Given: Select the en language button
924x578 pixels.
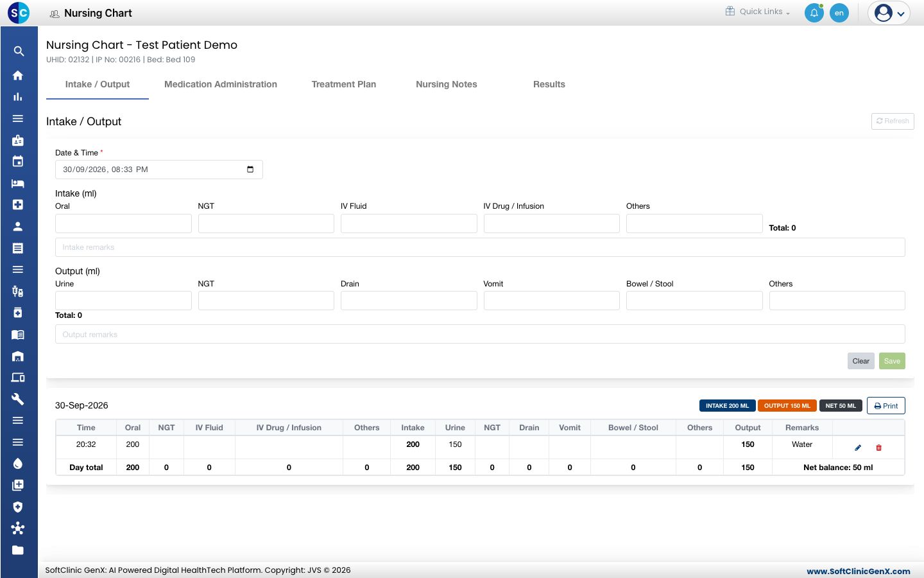Looking at the screenshot, I should (839, 13).
